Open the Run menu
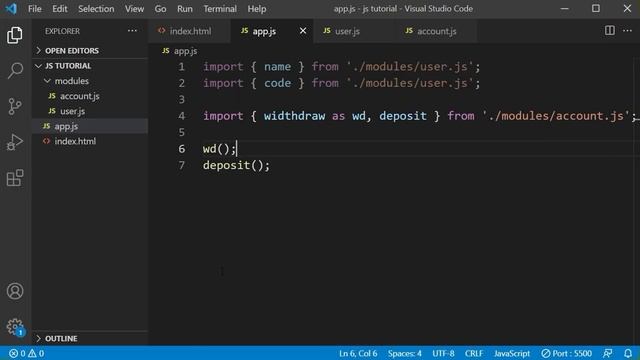The width and height of the screenshot is (640, 360). point(184,9)
